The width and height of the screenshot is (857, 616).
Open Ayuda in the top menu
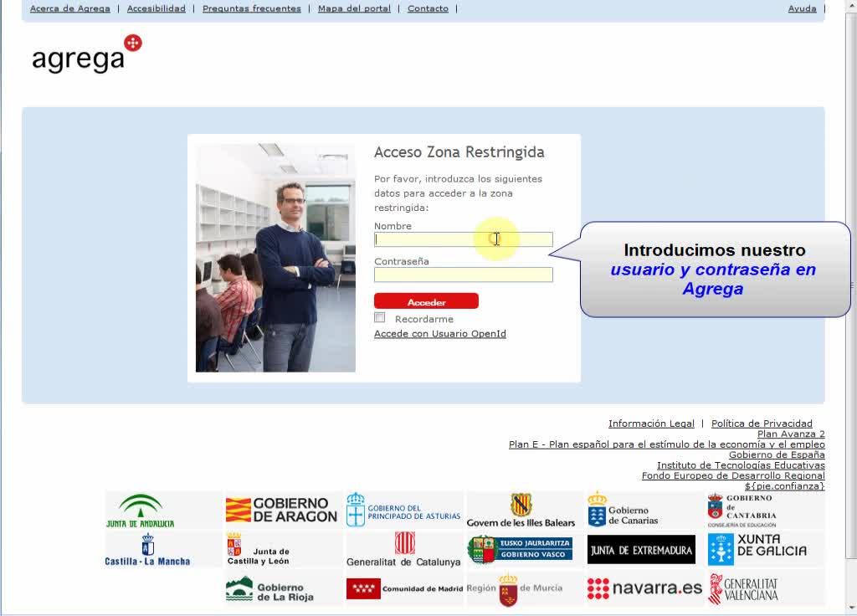pos(802,8)
